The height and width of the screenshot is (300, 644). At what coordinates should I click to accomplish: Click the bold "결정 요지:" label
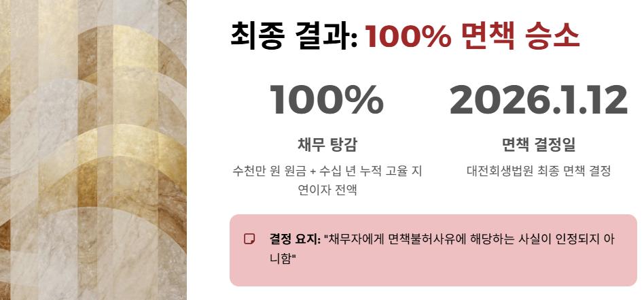point(295,239)
